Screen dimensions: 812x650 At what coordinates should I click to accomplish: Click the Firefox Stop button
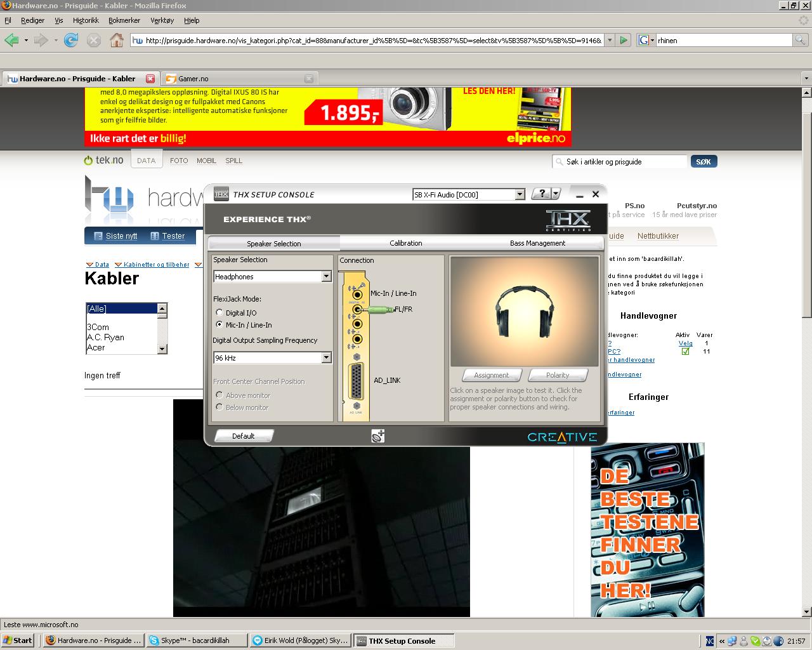click(x=94, y=41)
